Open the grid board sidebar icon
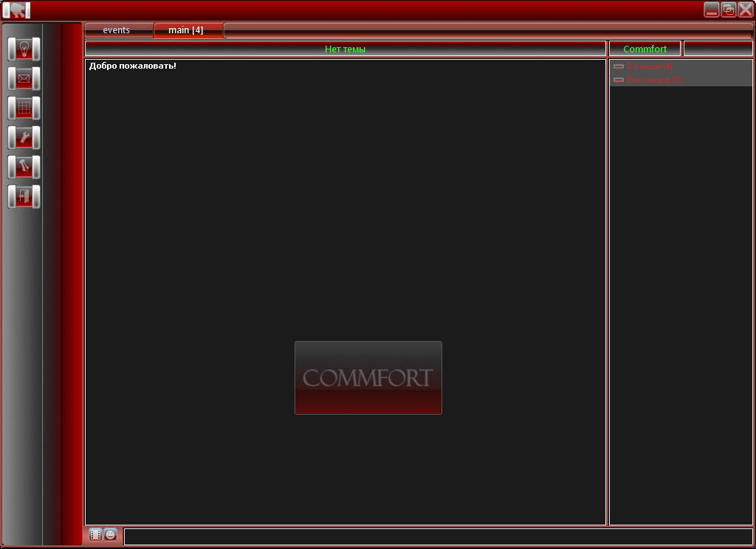Screen dimensions: 756x549 [24, 108]
